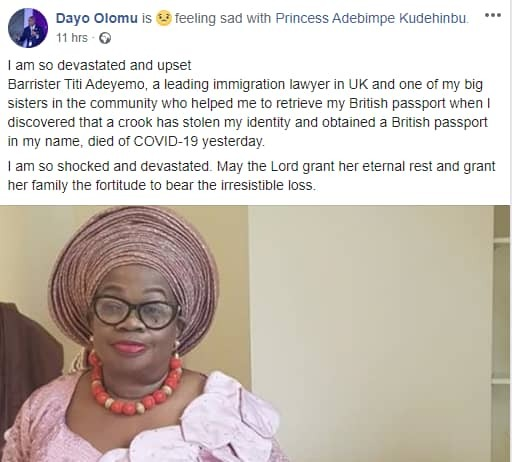Click the 'I am so devastated and upset' line
The width and height of the screenshot is (512, 462).
coord(99,66)
